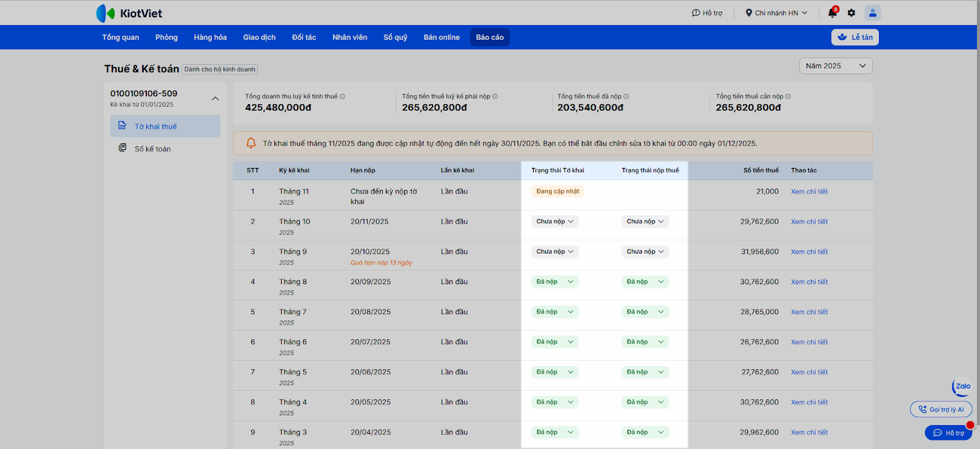
Task: Collapse the 0100109106-509 tax code section
Action: pyautogui.click(x=215, y=99)
